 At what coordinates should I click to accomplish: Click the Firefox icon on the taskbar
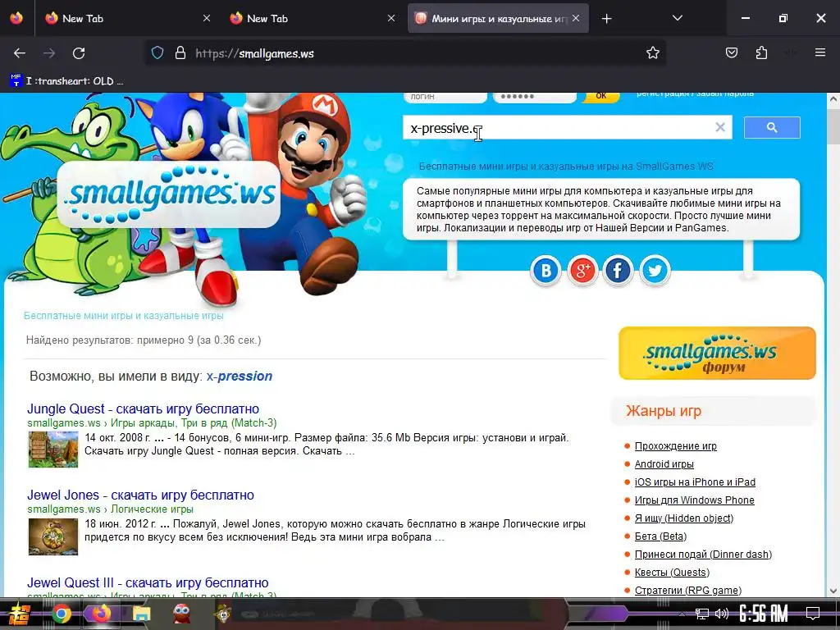100,614
